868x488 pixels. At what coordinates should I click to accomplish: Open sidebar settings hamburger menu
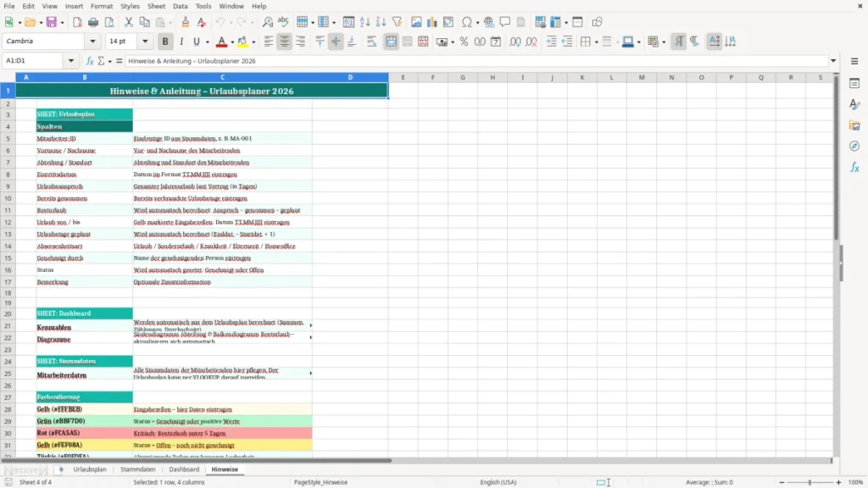tap(854, 61)
